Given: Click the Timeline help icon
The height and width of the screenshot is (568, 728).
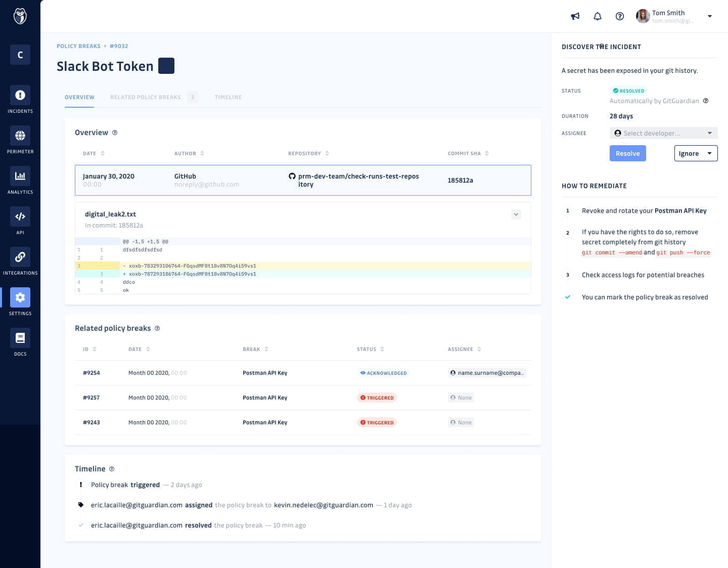Looking at the screenshot, I should click(x=112, y=469).
